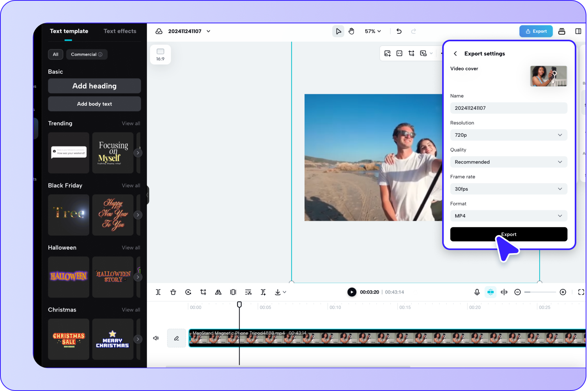Click the fullscreen icon at timeline right

[x=581, y=292]
